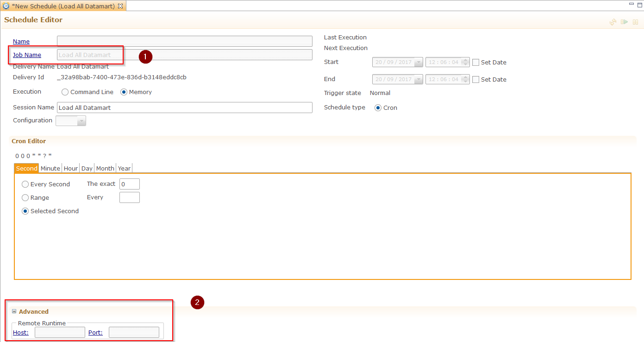Switch to the Year cron tab

click(124, 168)
